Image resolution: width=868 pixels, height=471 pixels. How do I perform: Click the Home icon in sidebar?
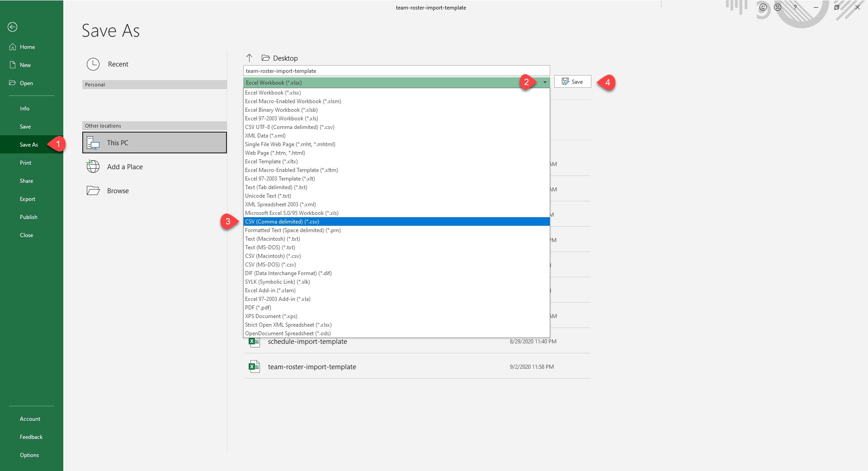(x=13, y=47)
